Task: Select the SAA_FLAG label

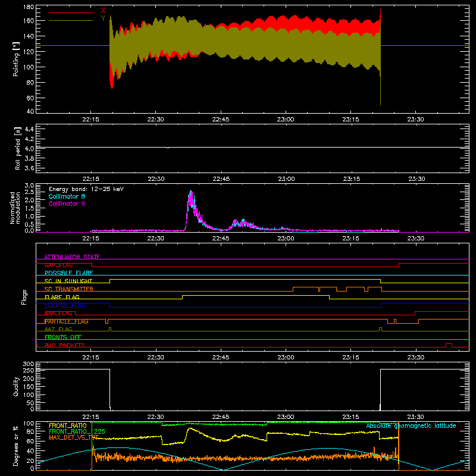Action: click(58, 314)
